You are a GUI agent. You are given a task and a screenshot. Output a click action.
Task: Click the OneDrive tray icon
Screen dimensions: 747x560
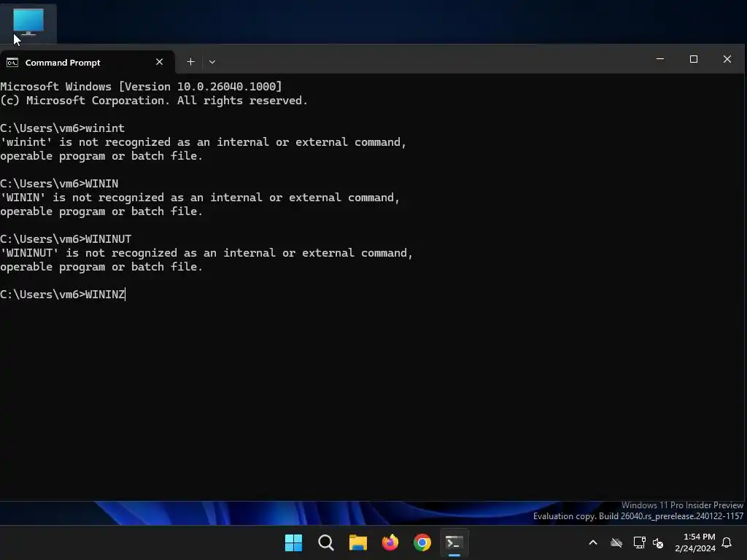coord(616,542)
